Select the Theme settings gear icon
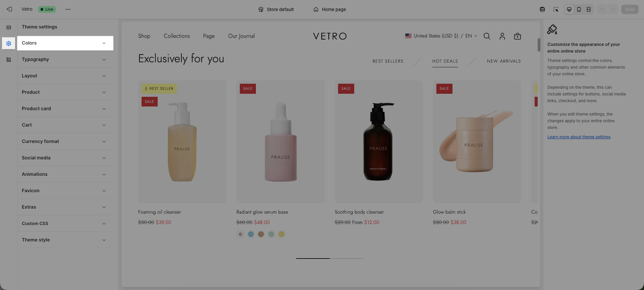The image size is (644, 290). (x=9, y=44)
